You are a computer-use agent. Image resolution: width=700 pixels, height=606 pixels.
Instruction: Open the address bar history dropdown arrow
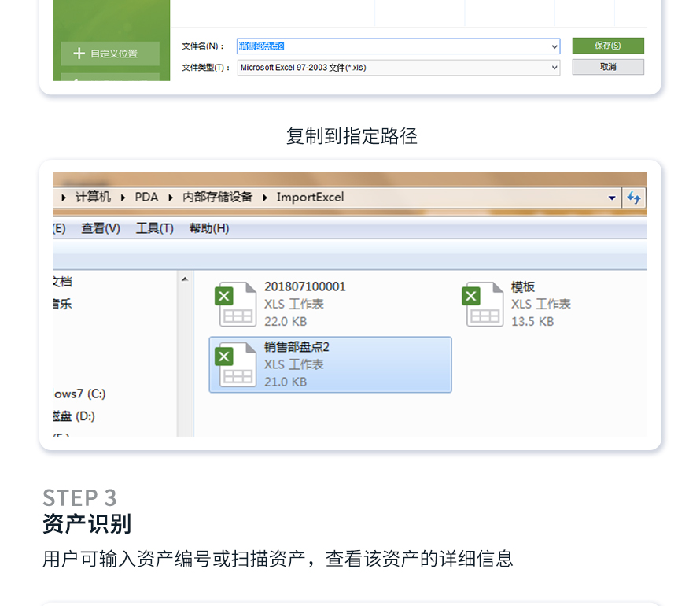612,198
